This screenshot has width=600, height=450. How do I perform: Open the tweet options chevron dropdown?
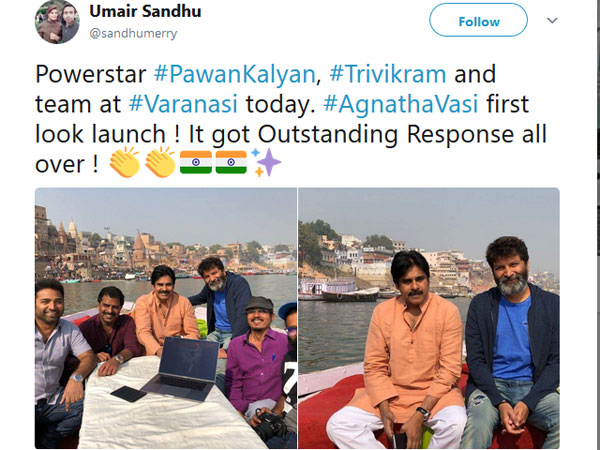(552, 20)
